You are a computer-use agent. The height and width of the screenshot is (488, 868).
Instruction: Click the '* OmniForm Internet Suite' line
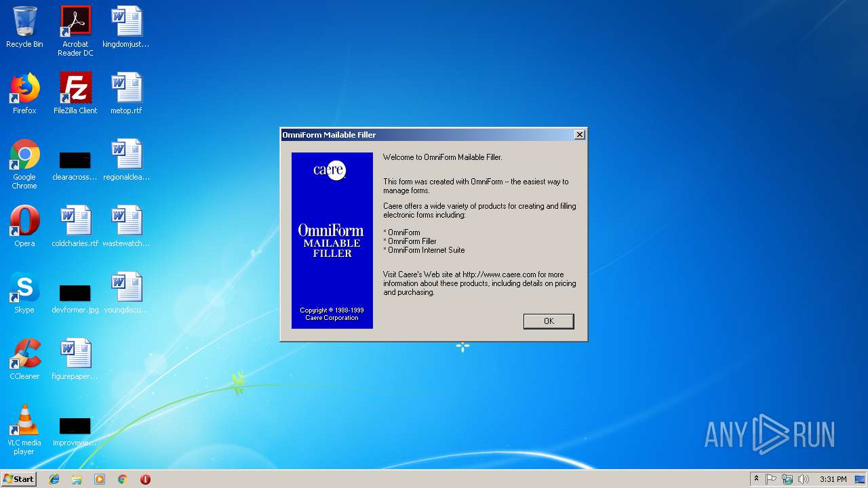click(x=424, y=250)
